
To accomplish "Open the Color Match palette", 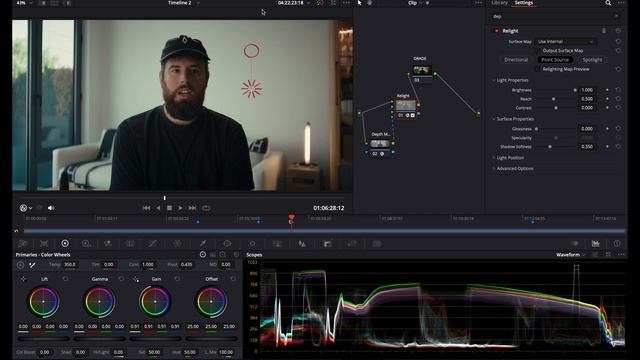I will (x=44, y=243).
